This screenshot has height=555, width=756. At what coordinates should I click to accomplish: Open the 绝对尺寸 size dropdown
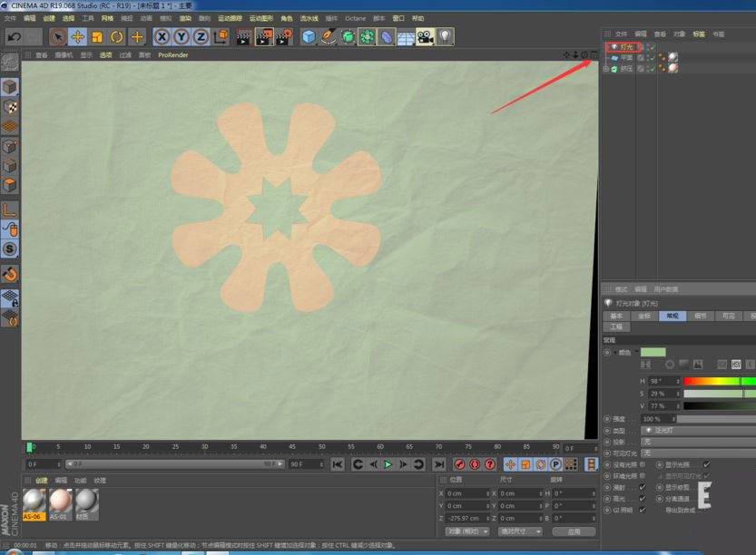coord(521,531)
